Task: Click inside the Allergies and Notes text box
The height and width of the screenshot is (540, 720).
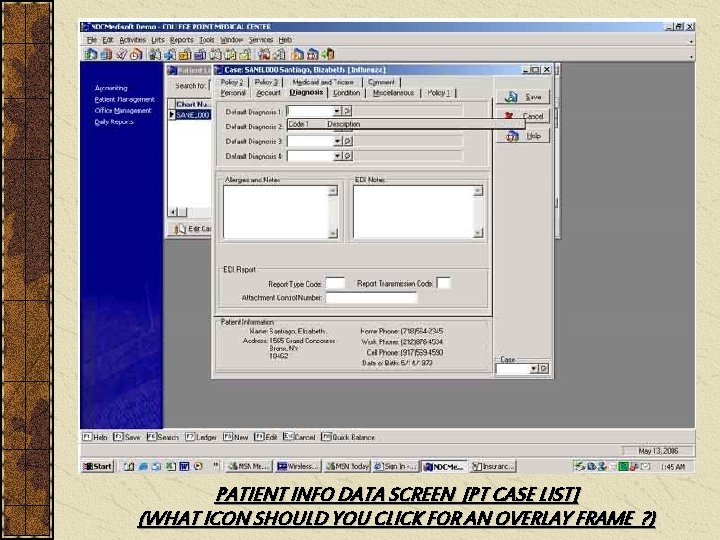Action: click(276, 212)
